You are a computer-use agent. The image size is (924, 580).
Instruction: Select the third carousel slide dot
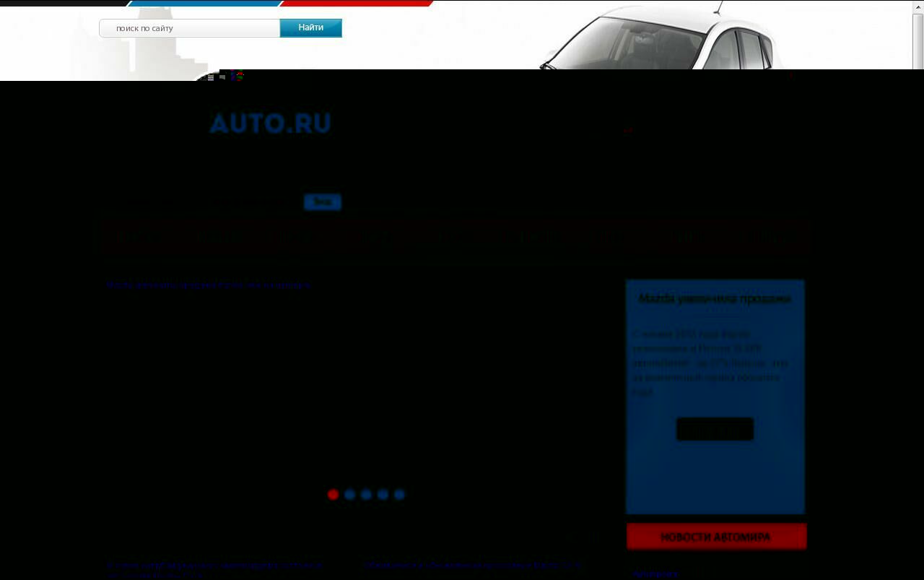tap(366, 494)
